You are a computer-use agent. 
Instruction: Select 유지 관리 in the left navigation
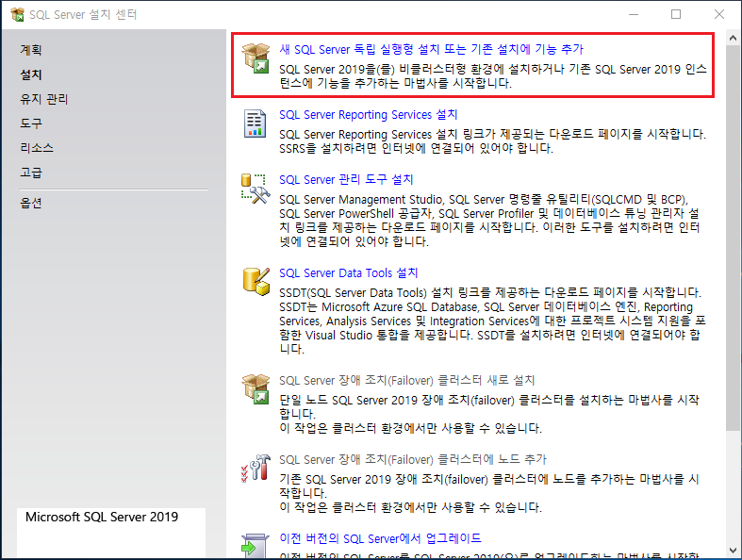tap(44, 99)
